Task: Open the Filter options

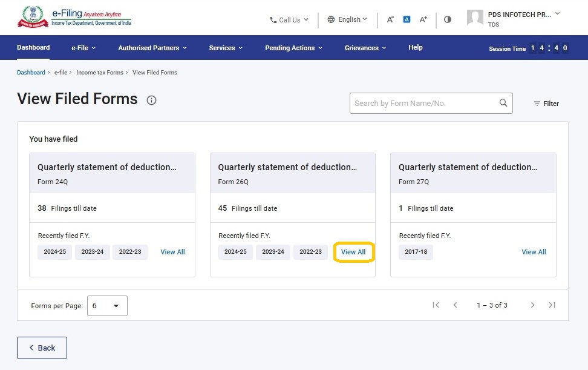Action: 546,104
